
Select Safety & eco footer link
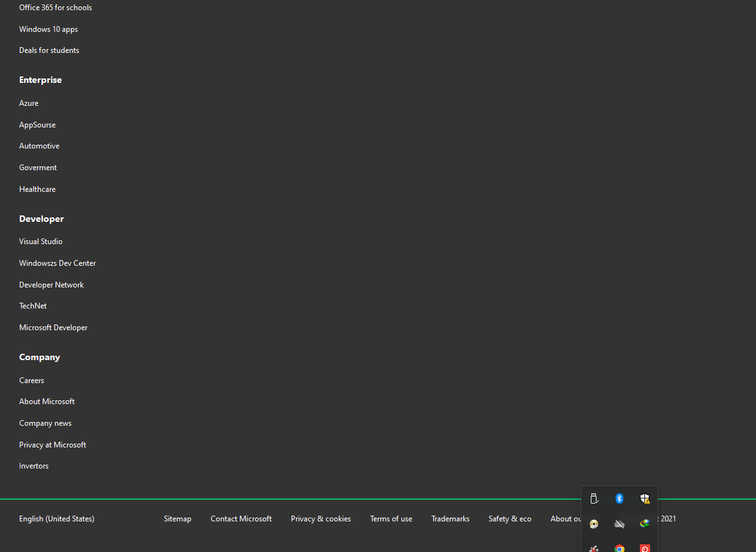pyautogui.click(x=510, y=519)
